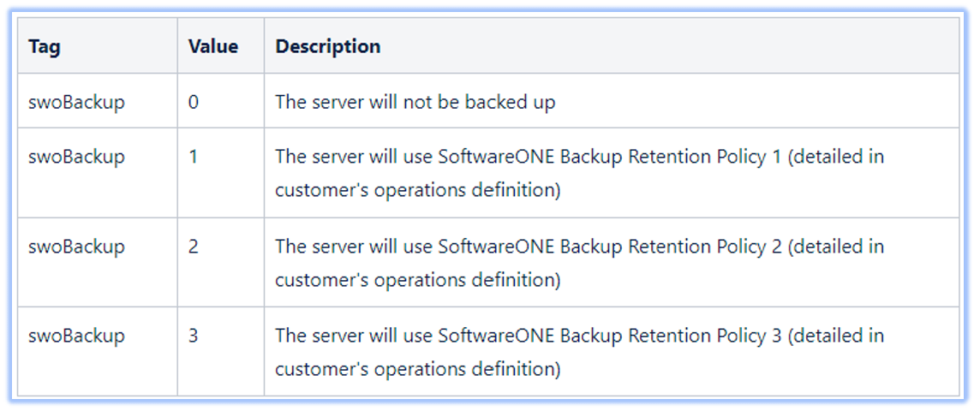Click the word SoftwareONE in Policy 1 row
980x411 pixels.
coord(496,156)
